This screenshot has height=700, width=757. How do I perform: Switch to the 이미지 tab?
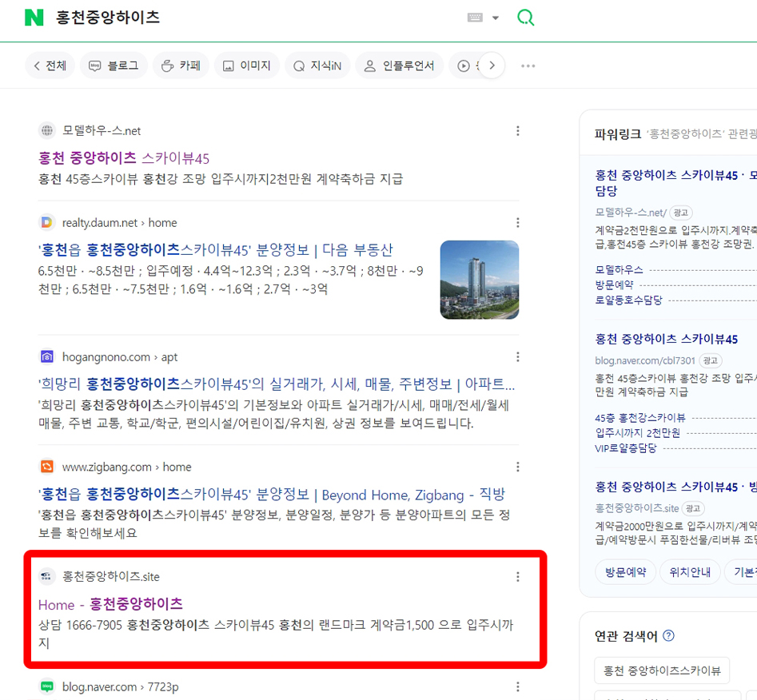pos(247,66)
